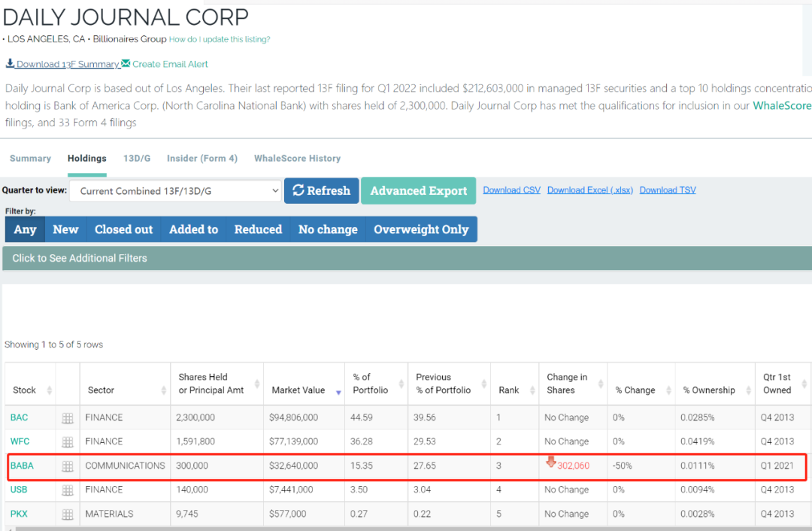Click Create Email Alert link

pyautogui.click(x=165, y=64)
